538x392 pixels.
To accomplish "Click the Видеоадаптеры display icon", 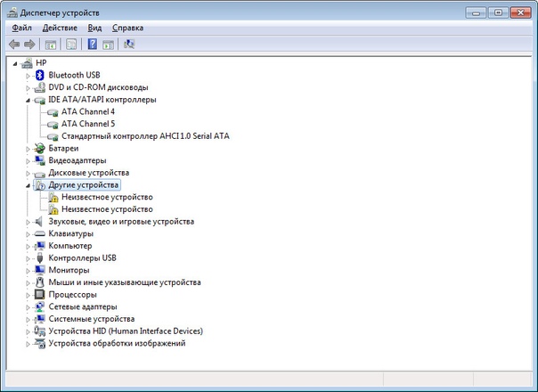I will point(40,160).
